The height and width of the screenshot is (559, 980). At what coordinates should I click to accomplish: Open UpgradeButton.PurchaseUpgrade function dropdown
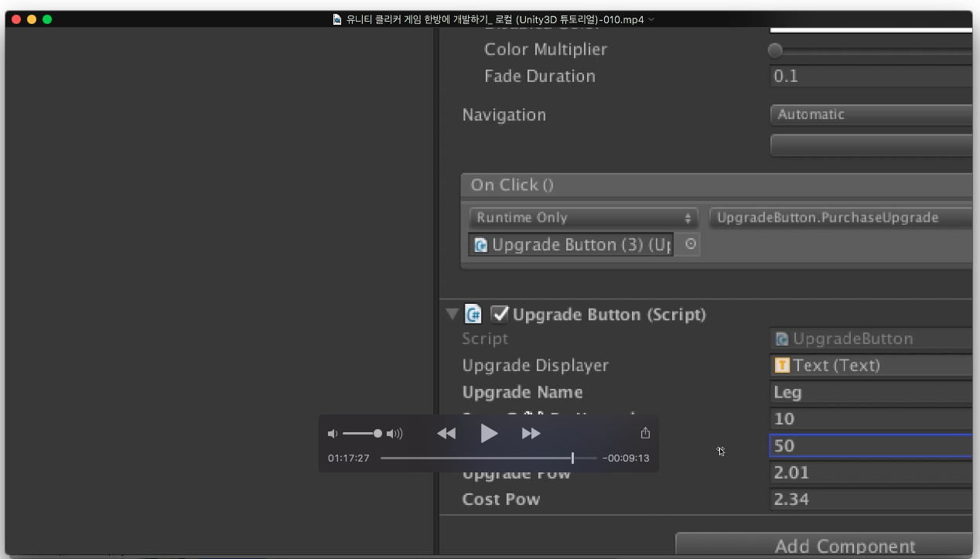tap(841, 218)
